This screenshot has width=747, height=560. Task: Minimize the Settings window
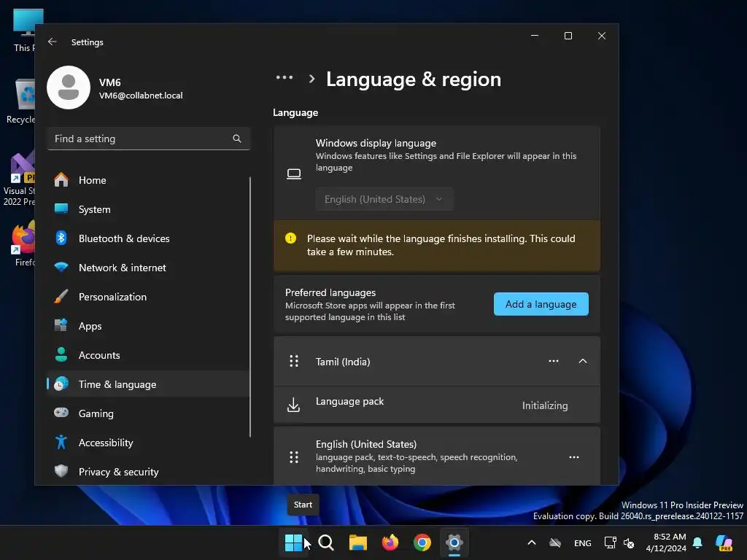(x=535, y=36)
